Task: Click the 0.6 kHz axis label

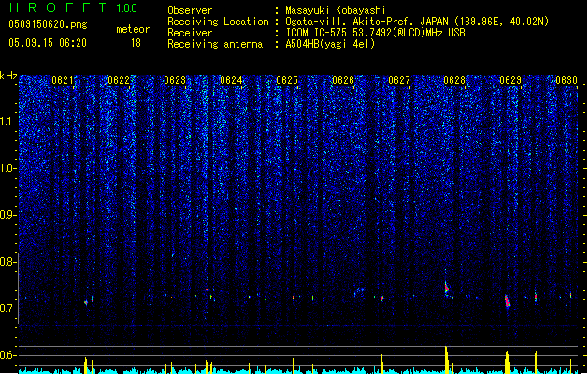Action: tap(8, 355)
